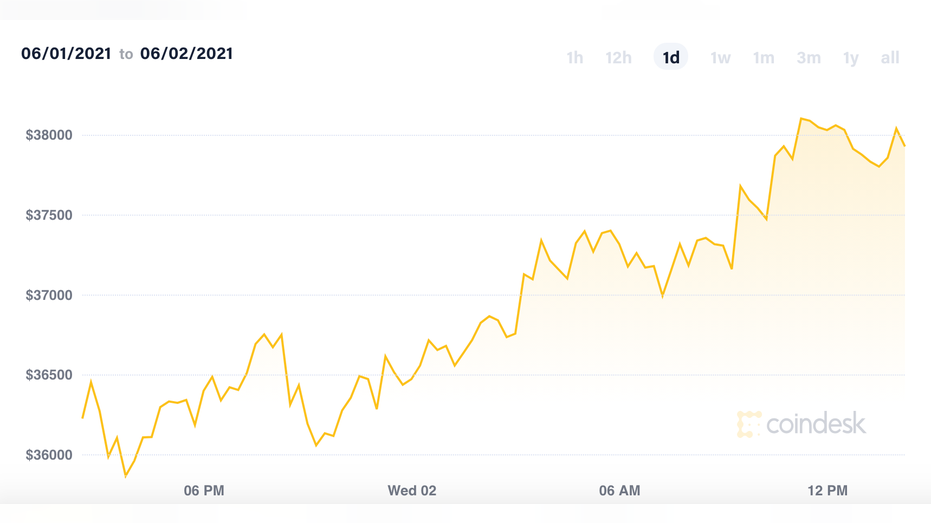The width and height of the screenshot is (931, 523).
Task: Click the end date 06/02/2021
Action: (x=186, y=53)
